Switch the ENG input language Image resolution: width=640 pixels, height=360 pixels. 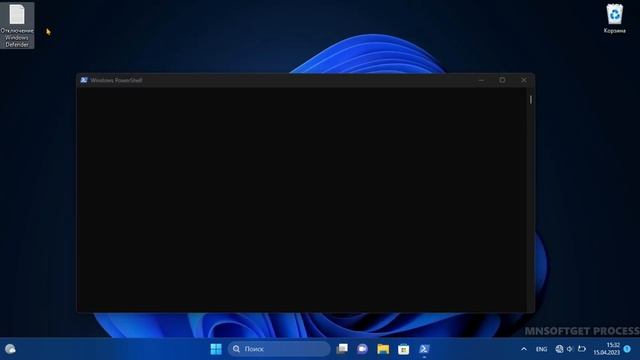coord(541,349)
